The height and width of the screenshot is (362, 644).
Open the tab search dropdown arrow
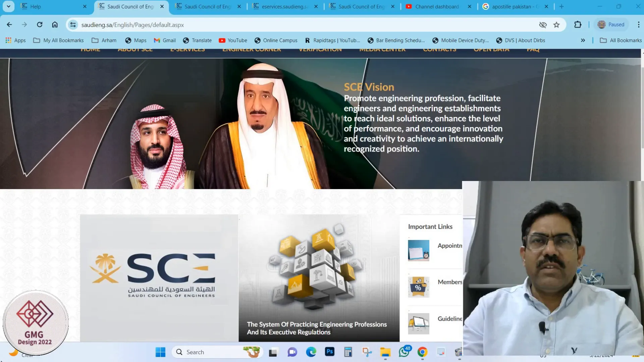(x=8, y=6)
